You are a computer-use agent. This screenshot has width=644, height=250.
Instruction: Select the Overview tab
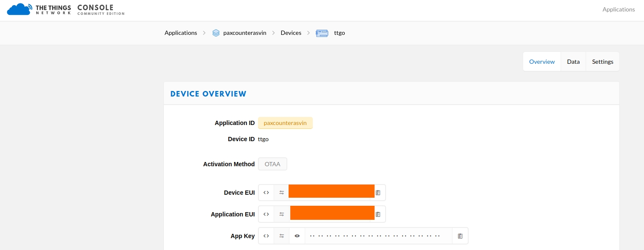(542, 62)
